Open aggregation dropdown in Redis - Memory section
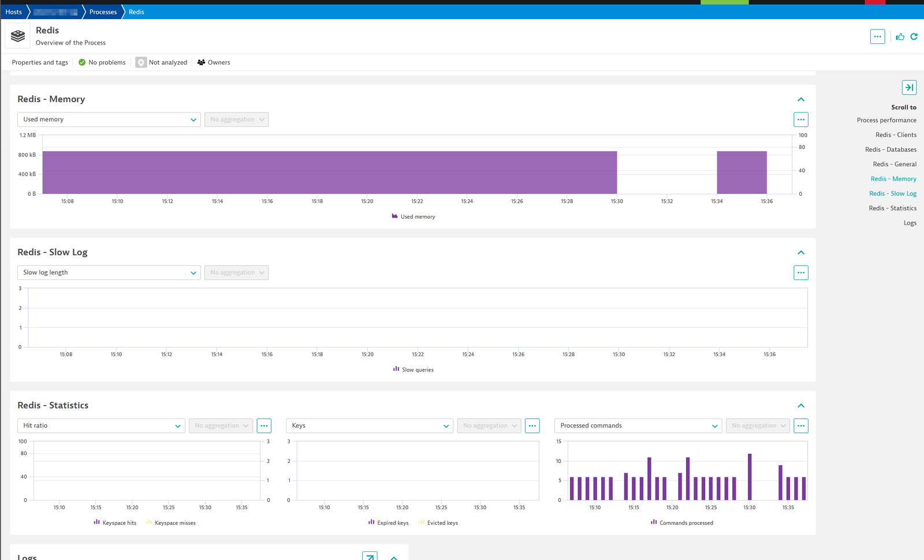The height and width of the screenshot is (560, 924). [236, 120]
